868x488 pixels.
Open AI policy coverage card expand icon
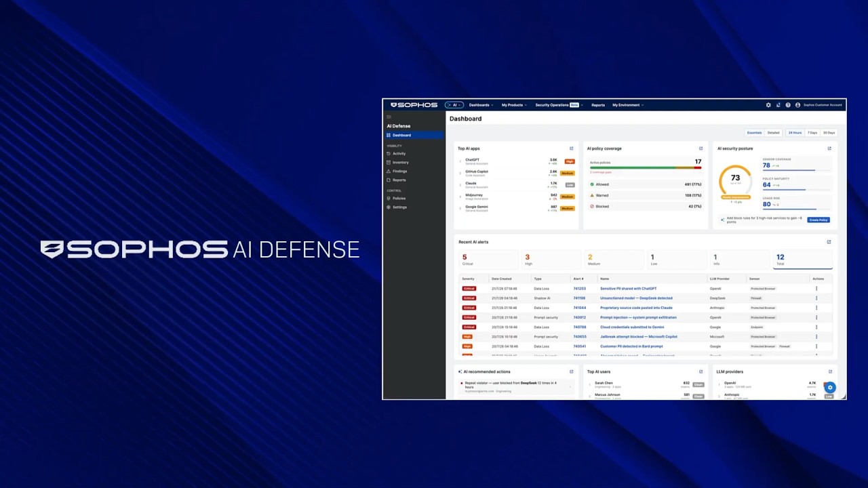[x=701, y=148]
